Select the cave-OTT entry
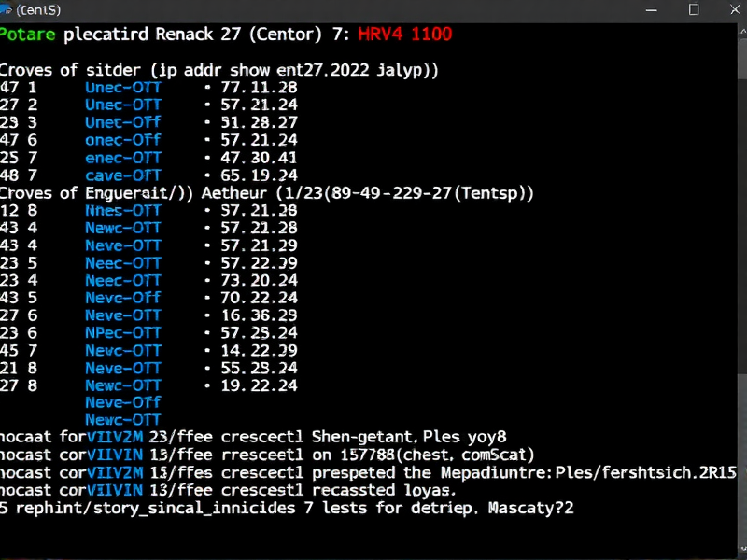Screen dimensions: 747x560 tap(122, 175)
